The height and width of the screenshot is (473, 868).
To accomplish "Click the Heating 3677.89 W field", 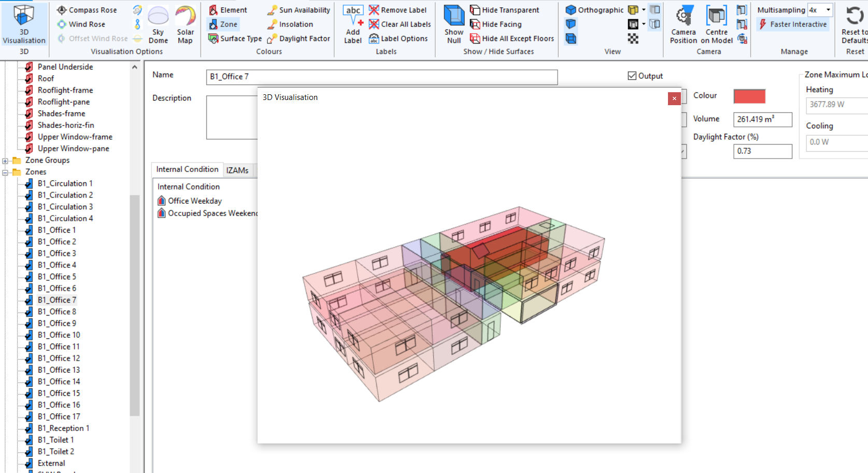I will [837, 105].
